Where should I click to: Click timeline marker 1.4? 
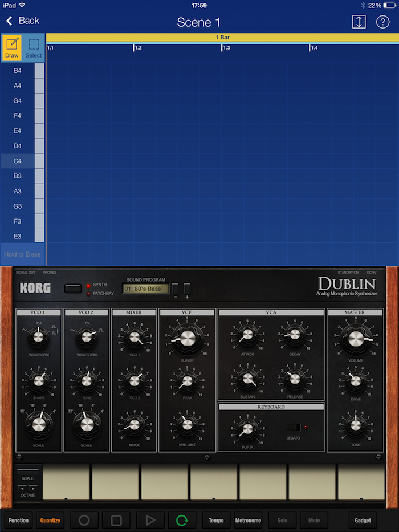pos(313,48)
